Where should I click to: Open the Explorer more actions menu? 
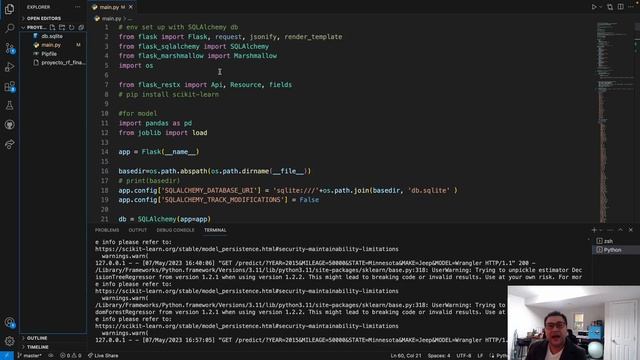(78, 7)
